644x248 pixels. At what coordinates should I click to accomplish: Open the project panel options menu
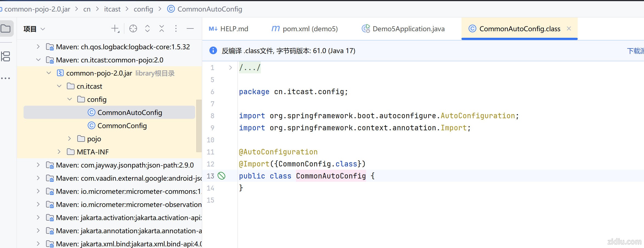176,29
